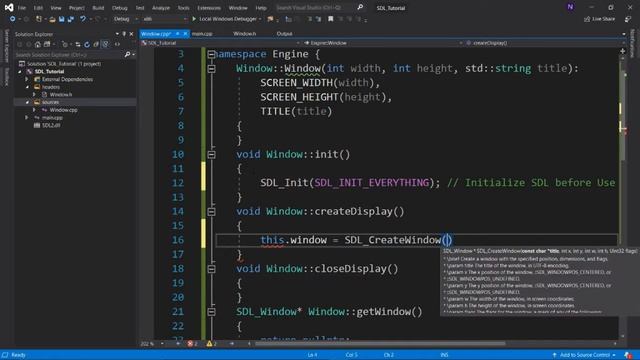
Task: Switch to Window.h tab
Action: (x=244, y=34)
